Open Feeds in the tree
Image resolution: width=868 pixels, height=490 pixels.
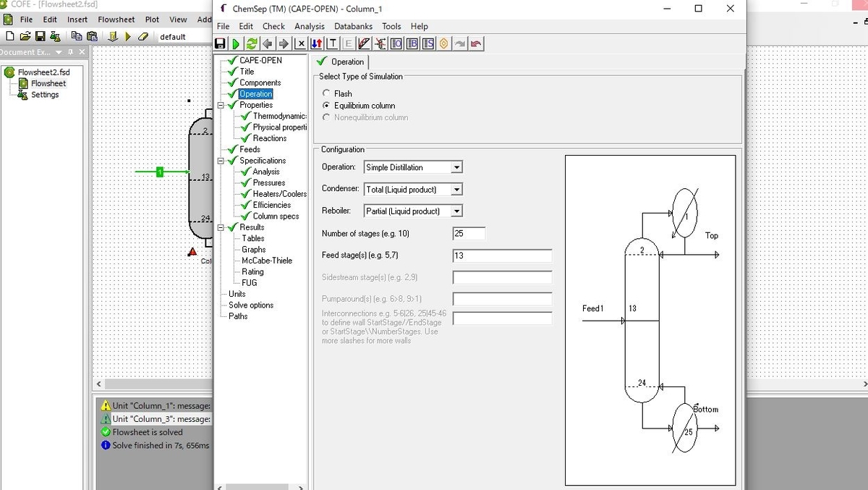(x=250, y=150)
